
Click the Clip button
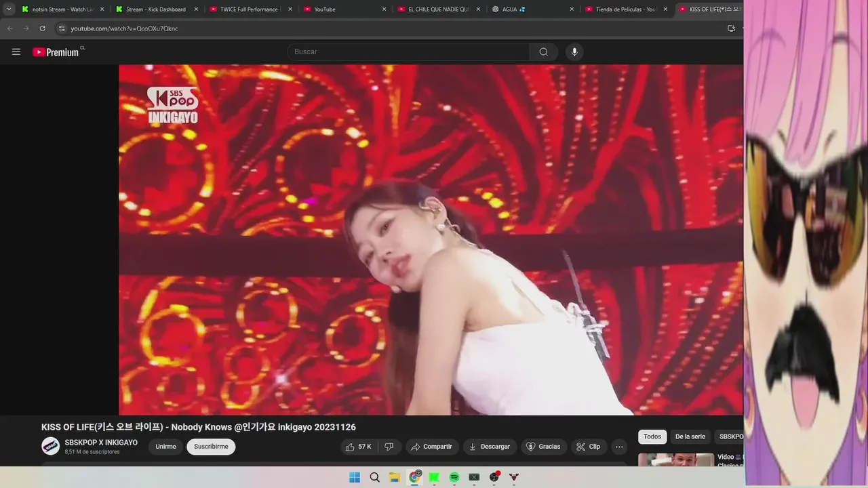click(589, 447)
